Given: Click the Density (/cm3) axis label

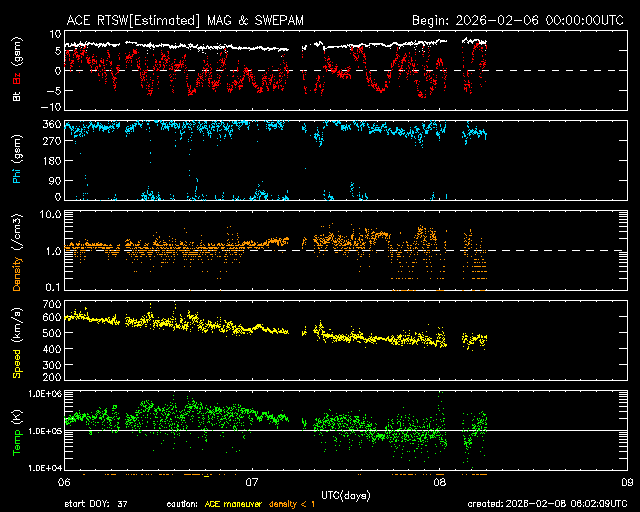Looking at the screenshot, I should [16, 252].
